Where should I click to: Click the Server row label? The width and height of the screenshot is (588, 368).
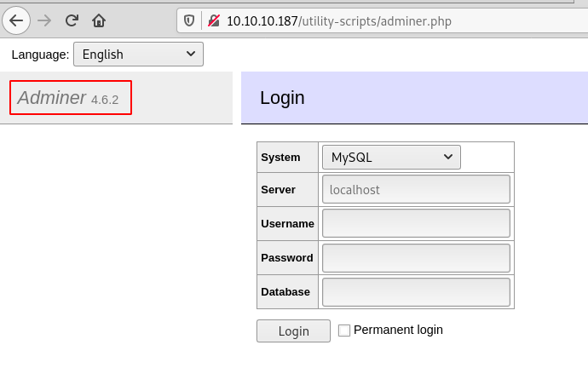coord(279,190)
